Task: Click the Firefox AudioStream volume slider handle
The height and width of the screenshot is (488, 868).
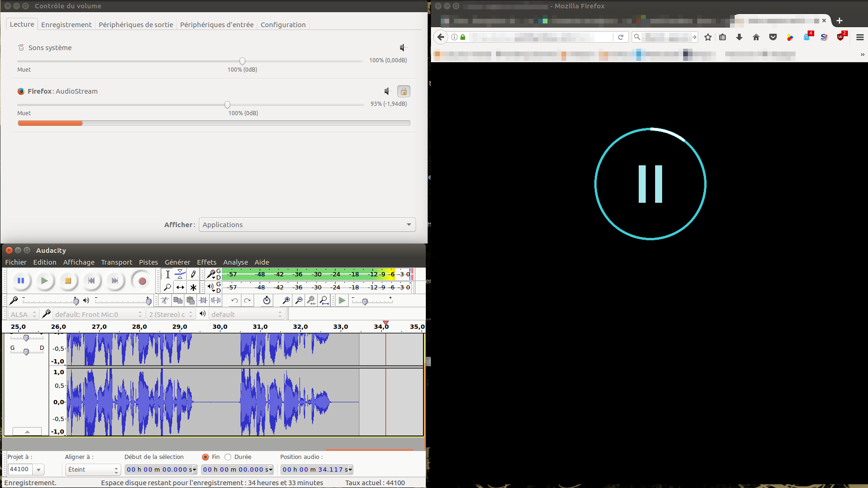Action: (227, 105)
